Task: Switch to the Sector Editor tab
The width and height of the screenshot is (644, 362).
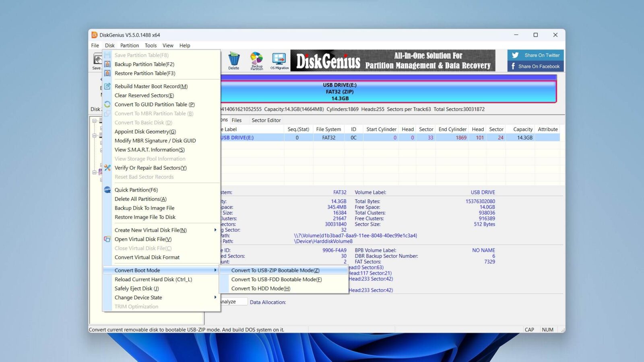Action: (x=266, y=120)
